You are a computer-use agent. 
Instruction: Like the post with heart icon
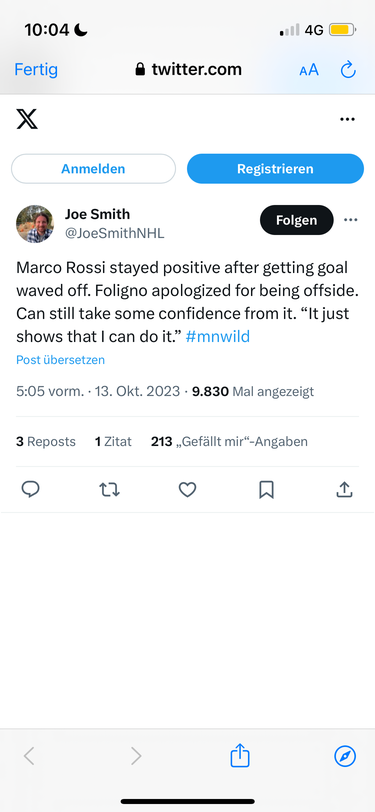point(188,489)
